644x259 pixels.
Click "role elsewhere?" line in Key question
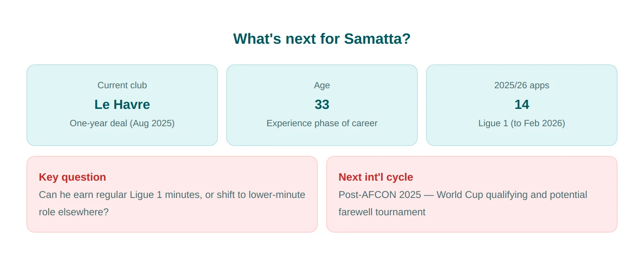click(74, 212)
